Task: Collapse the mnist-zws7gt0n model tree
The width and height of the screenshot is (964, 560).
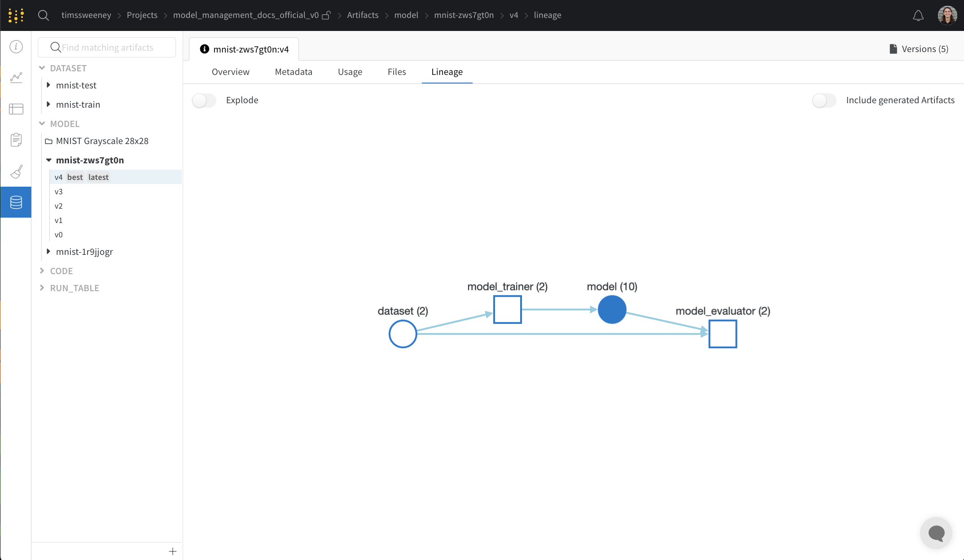Action: 48,160
